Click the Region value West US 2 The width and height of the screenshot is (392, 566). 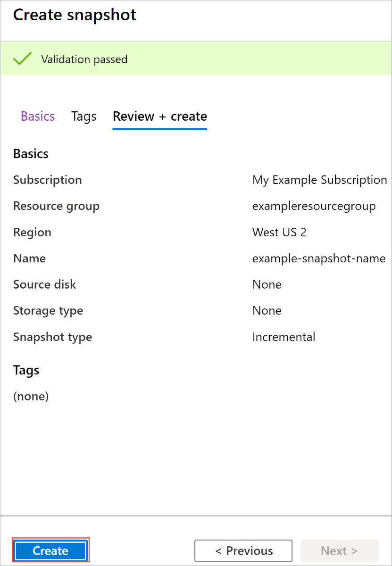pos(279,232)
